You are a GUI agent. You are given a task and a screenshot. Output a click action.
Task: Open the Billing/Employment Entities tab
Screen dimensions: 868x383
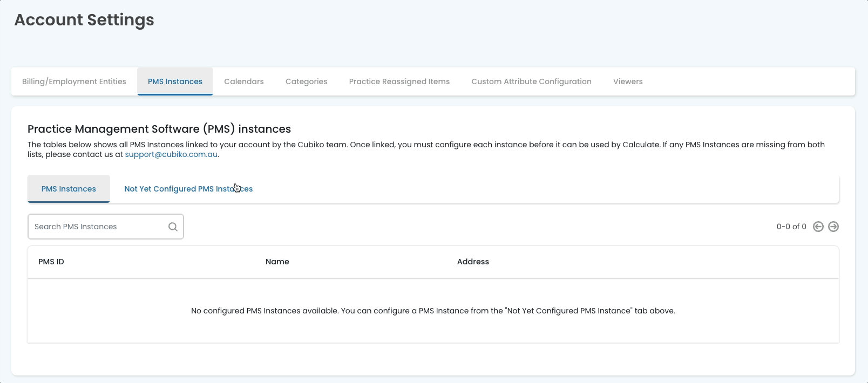[x=74, y=81]
